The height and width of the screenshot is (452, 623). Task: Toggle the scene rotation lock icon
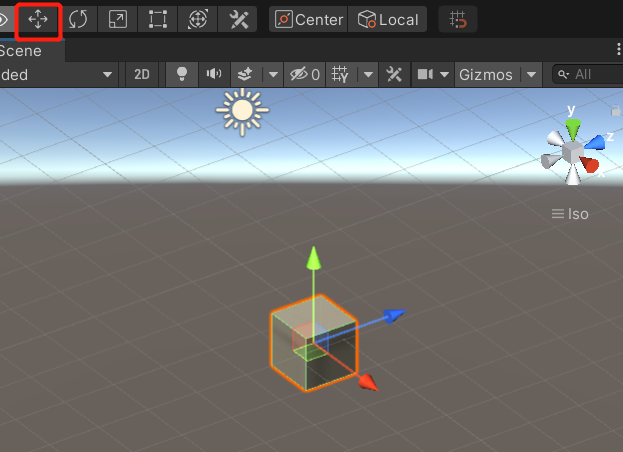point(616,110)
